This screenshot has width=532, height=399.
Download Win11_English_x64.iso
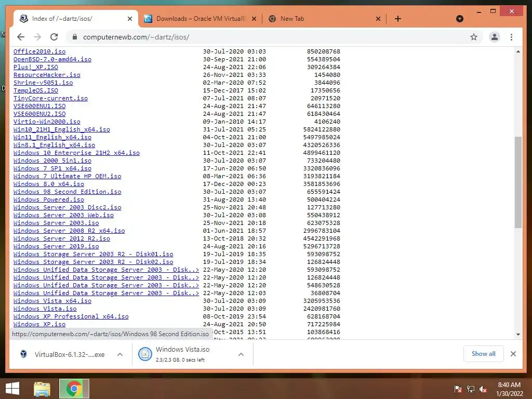[52, 137]
